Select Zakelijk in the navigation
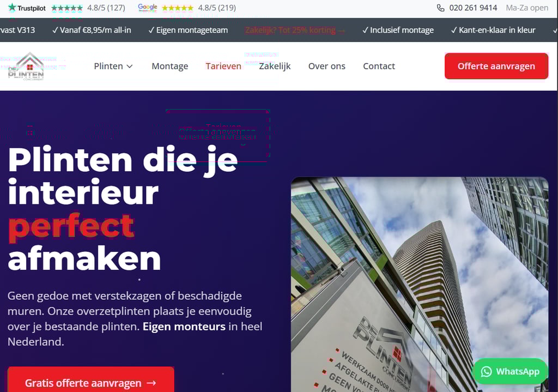The height and width of the screenshot is (392, 558). pyautogui.click(x=275, y=66)
